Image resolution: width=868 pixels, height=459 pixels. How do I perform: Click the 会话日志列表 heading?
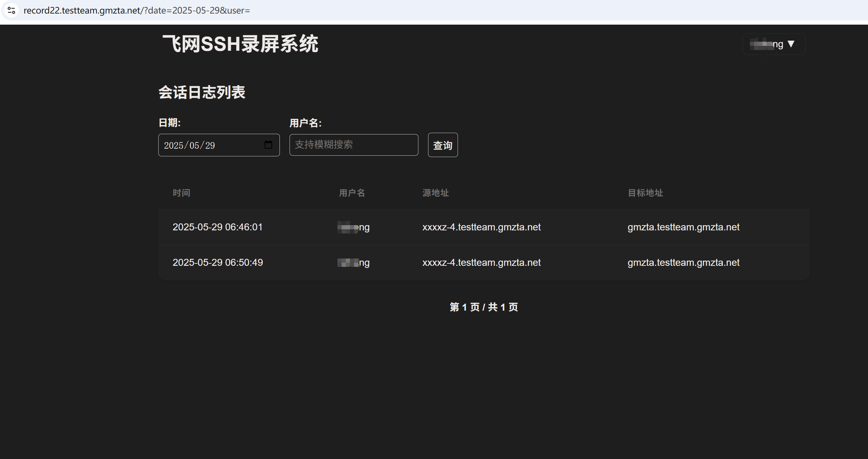coord(202,92)
